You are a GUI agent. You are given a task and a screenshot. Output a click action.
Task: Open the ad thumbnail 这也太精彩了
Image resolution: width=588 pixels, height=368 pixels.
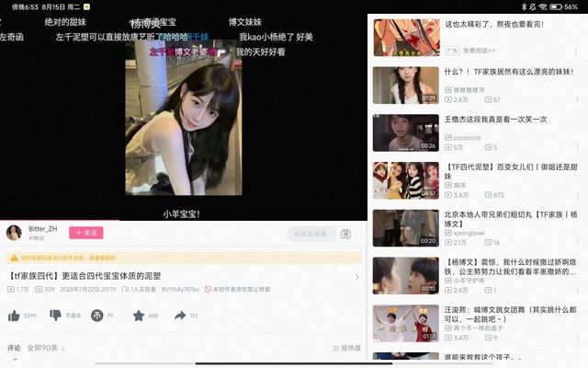(x=406, y=38)
